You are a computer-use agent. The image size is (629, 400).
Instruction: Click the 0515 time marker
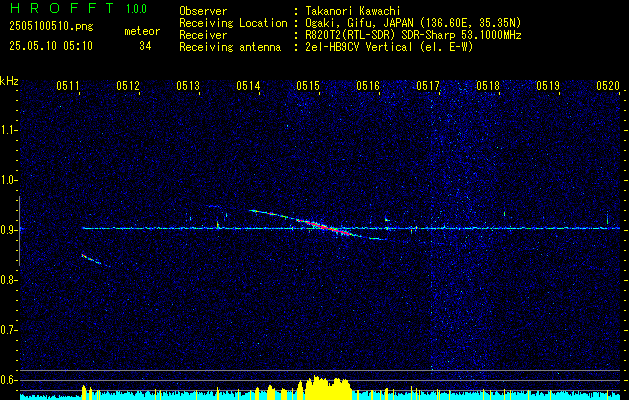[308, 85]
